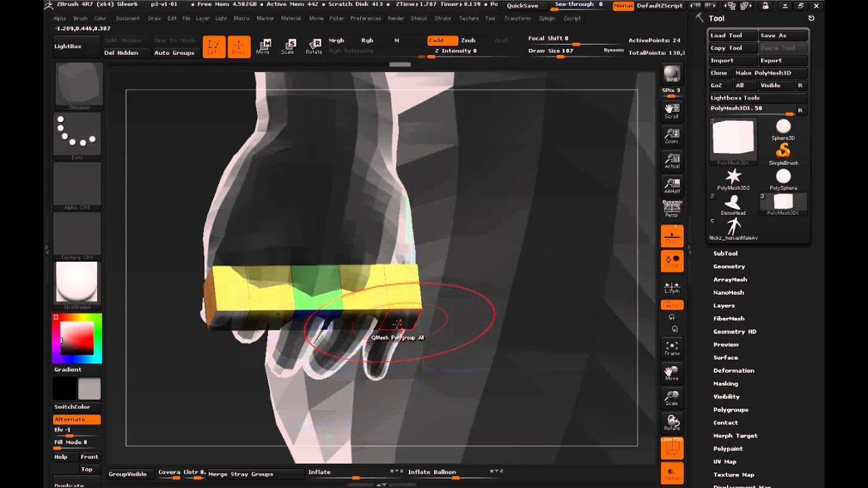The width and height of the screenshot is (868, 488).
Task: Toggle the Alternate button
Action: coord(77,420)
